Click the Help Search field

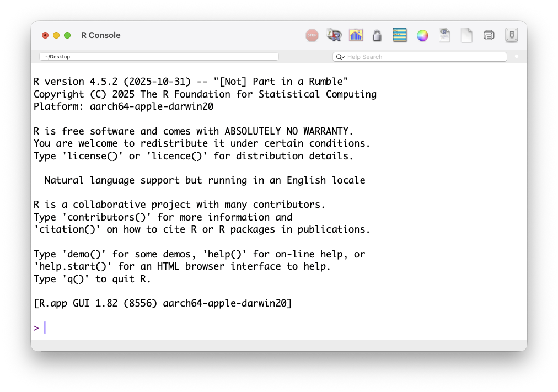tap(425, 57)
